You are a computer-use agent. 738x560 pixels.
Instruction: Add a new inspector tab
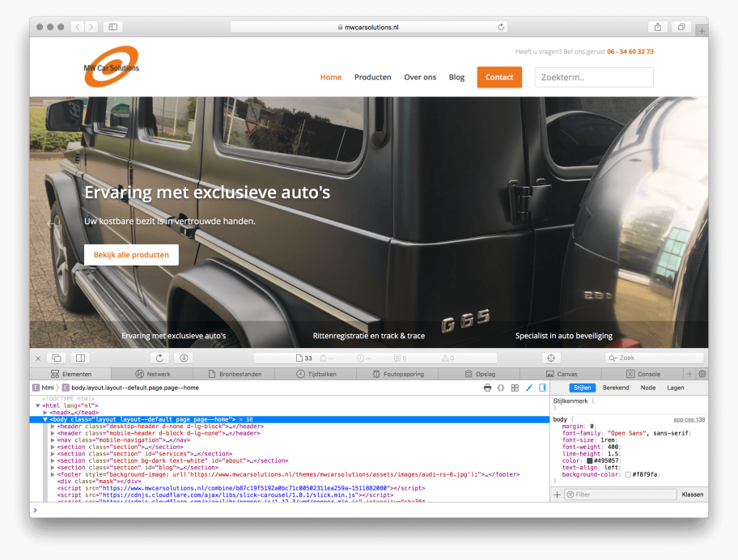(x=689, y=374)
